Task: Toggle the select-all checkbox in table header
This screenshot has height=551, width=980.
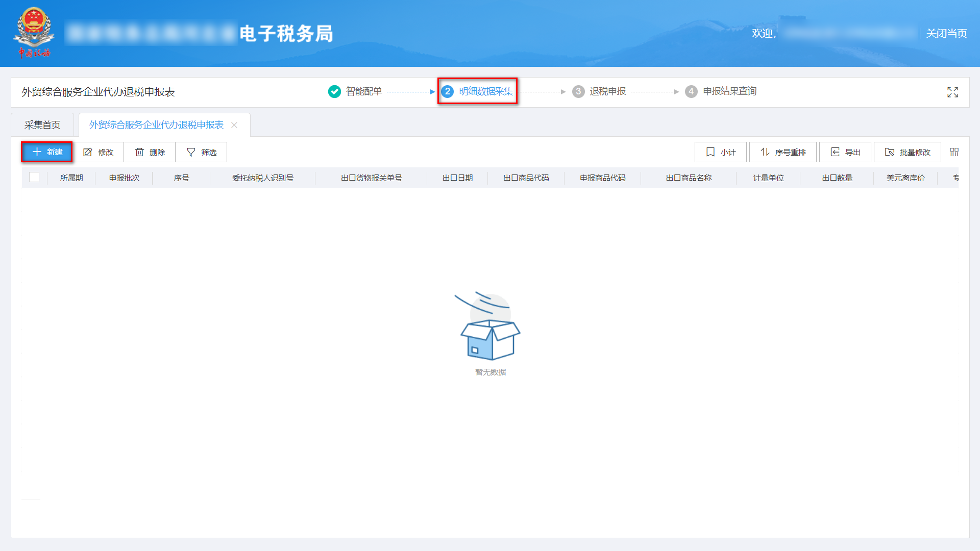Action: (34, 178)
